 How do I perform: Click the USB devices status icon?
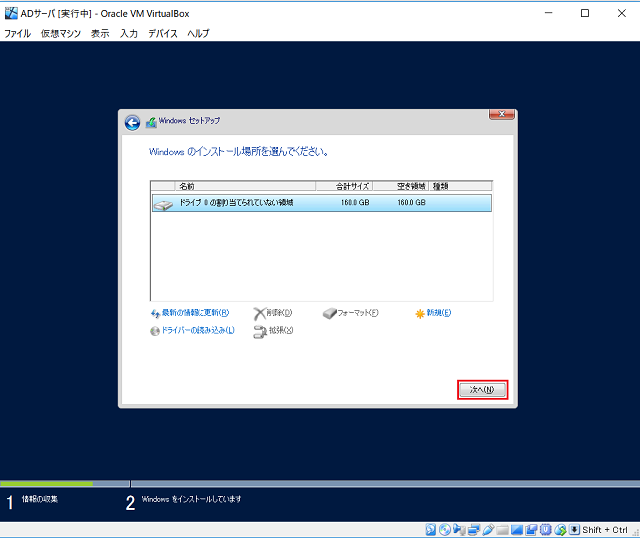click(488, 529)
